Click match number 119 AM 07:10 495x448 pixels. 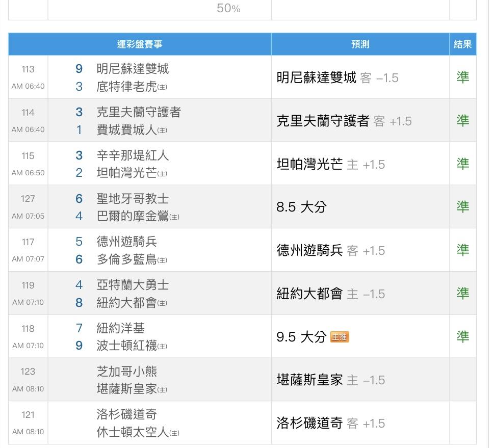click(28, 294)
